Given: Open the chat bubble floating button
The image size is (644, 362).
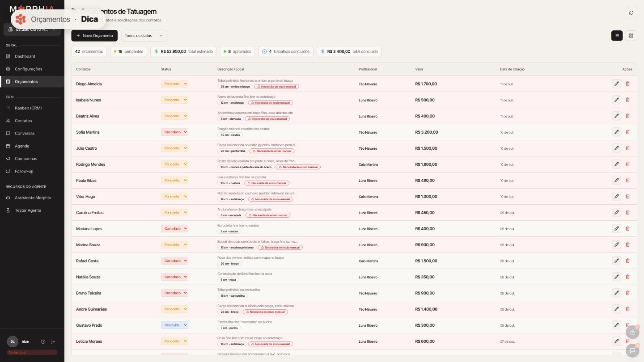Looking at the screenshot, I should (632, 350).
